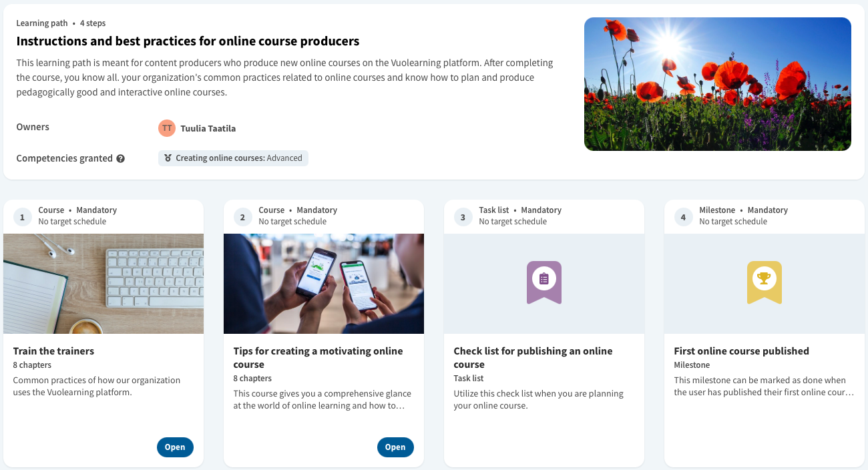Image resolution: width=868 pixels, height=470 pixels.
Task: Select step number 3 circle
Action: coord(463,217)
